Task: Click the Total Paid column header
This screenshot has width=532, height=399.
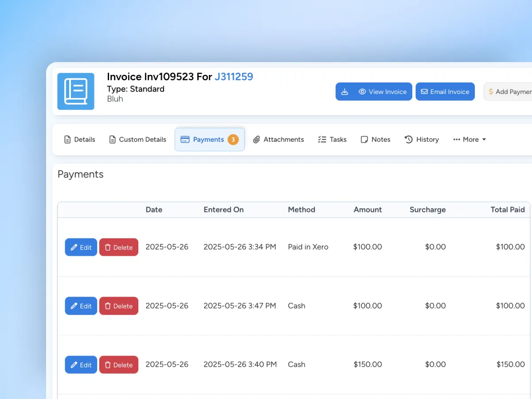Action: point(508,210)
